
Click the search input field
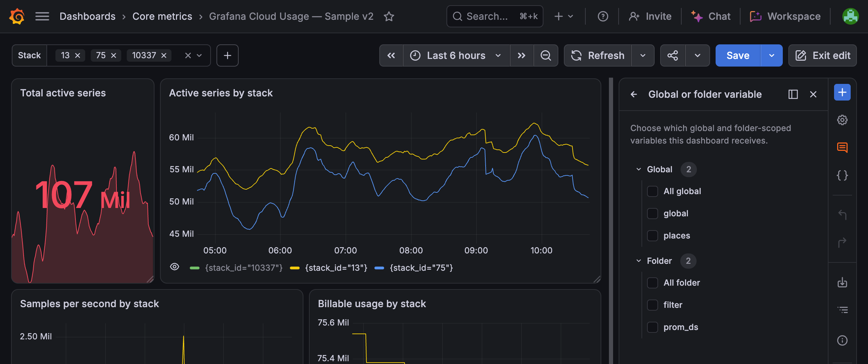[495, 16]
